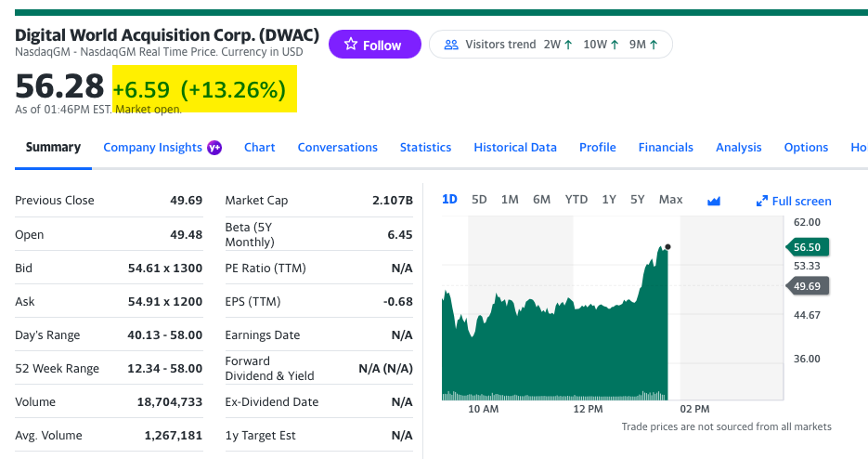Open the Visitors trend pill
868x459 pixels.
click(x=551, y=45)
